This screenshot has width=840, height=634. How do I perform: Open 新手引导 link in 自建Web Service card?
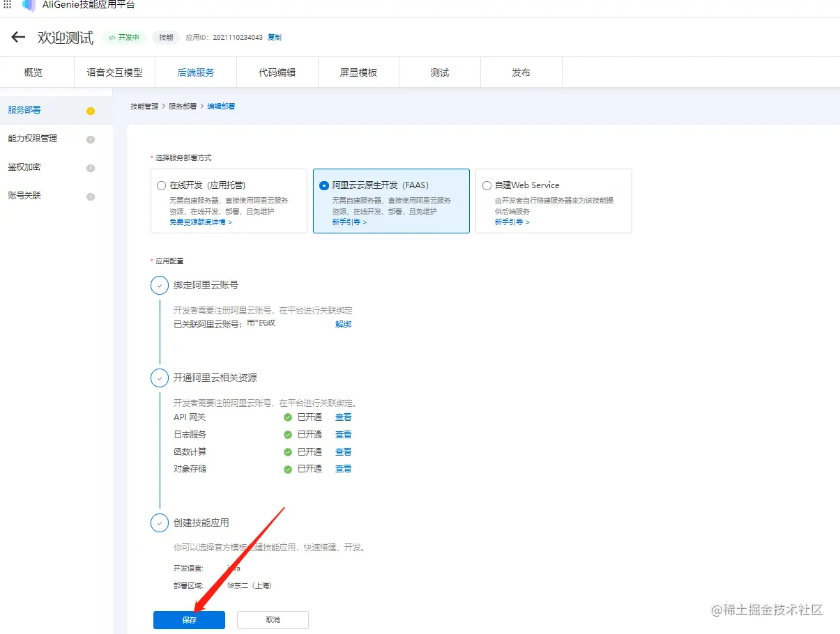click(x=512, y=222)
